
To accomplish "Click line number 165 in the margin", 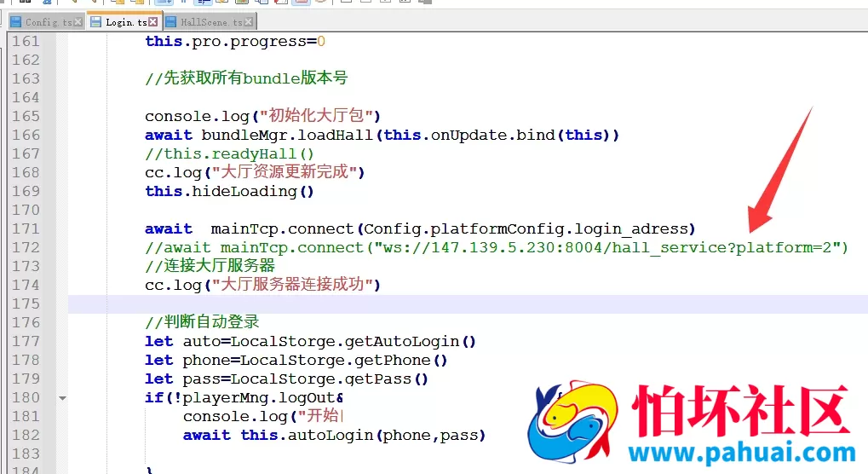I will (x=26, y=116).
